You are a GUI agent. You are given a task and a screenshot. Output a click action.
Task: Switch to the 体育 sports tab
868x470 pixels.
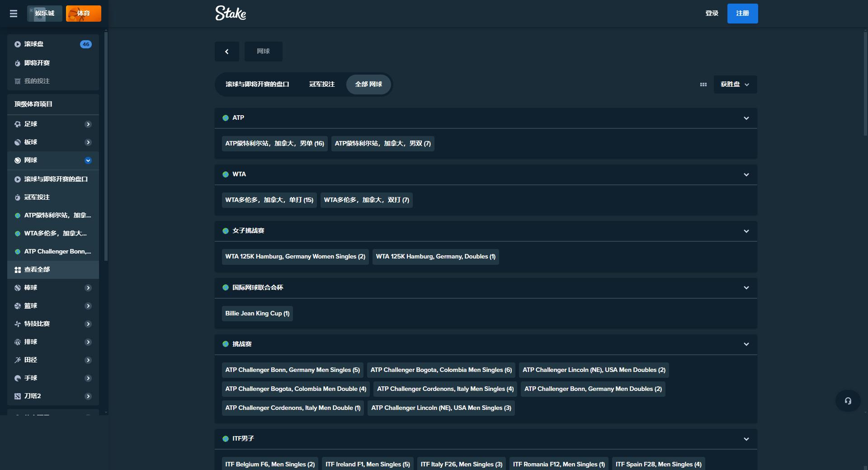[84, 14]
